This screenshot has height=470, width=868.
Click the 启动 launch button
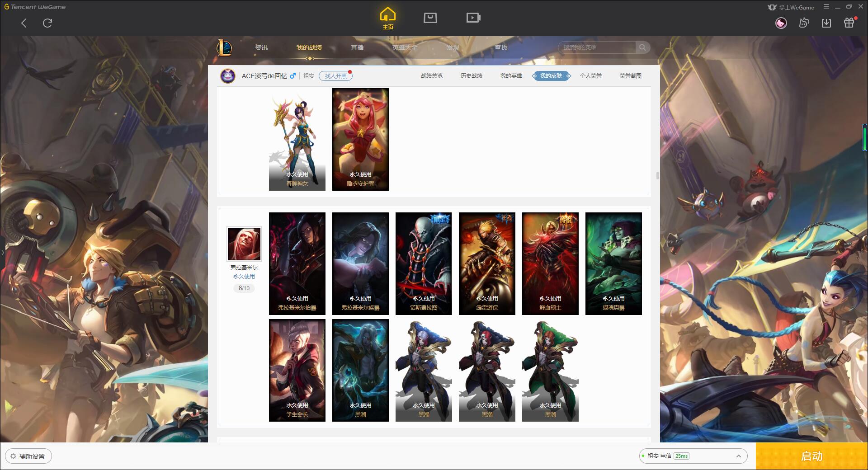811,456
